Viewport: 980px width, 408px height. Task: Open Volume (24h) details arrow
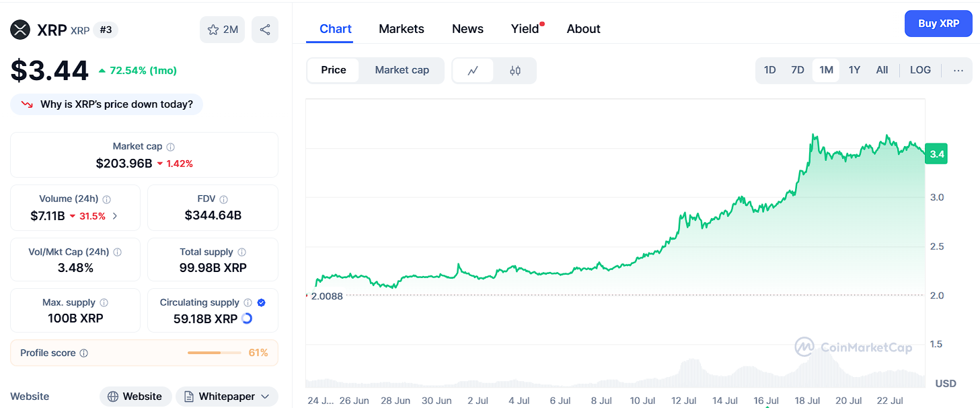[x=115, y=216]
